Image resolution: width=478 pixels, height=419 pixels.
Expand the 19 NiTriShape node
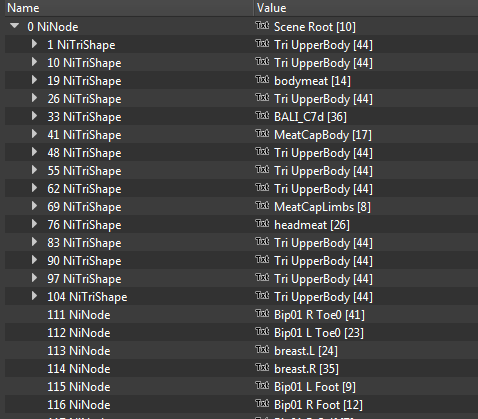(x=34, y=80)
